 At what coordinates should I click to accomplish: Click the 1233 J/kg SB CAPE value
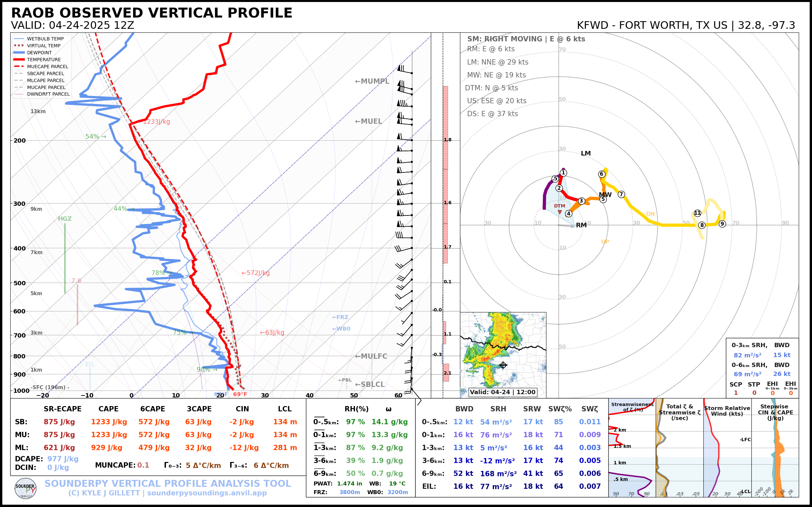tap(109, 422)
